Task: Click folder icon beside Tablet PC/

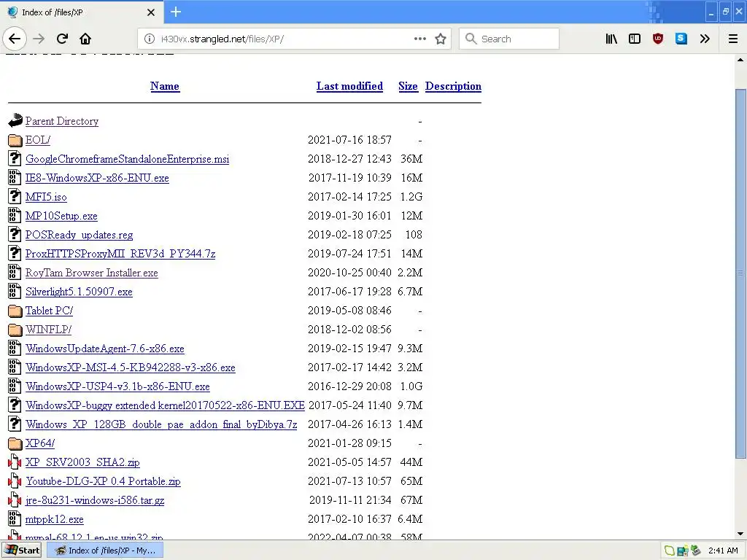Action: tap(15, 311)
